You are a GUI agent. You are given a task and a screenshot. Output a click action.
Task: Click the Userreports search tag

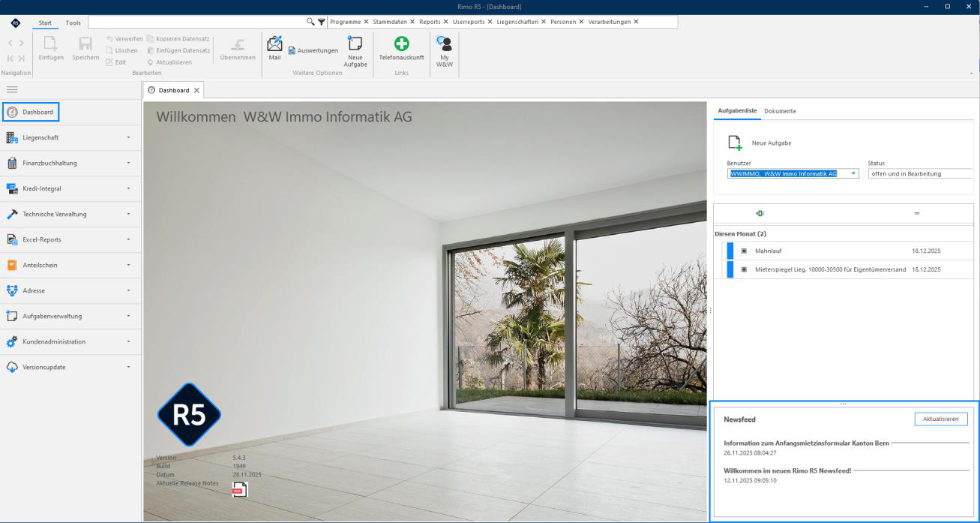(x=469, y=22)
